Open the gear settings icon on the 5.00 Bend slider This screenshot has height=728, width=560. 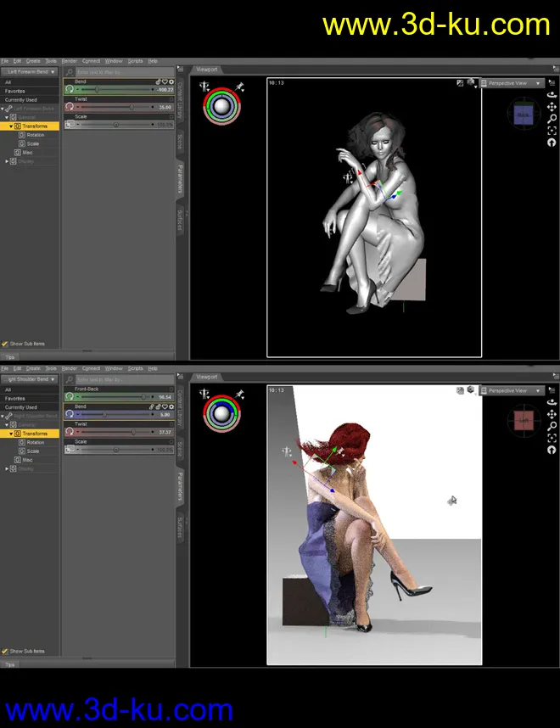tap(171, 406)
